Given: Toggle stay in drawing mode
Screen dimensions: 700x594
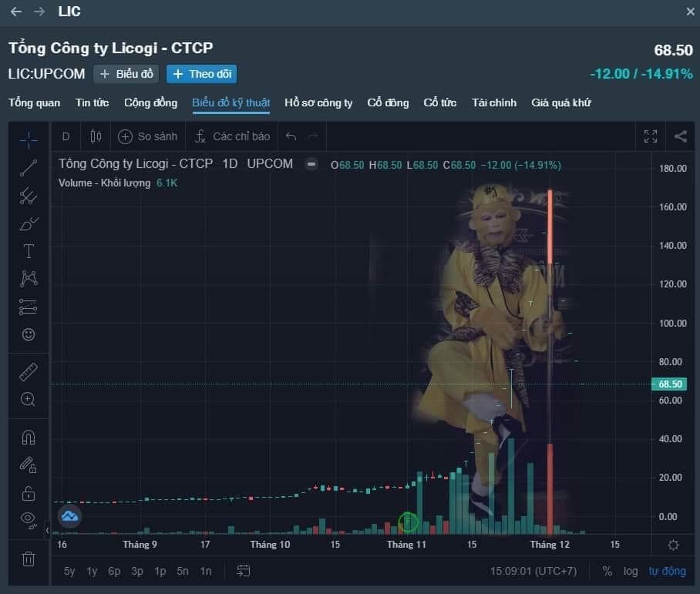Looking at the screenshot, I should (28, 465).
